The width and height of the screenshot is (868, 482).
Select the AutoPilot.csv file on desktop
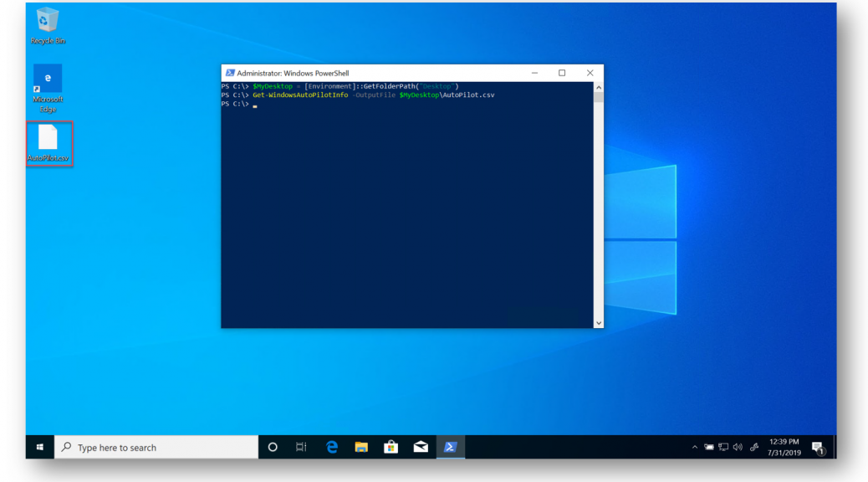coord(49,143)
